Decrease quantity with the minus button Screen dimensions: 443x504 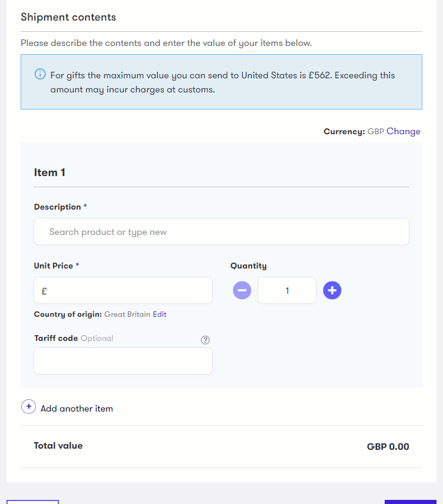[242, 290]
